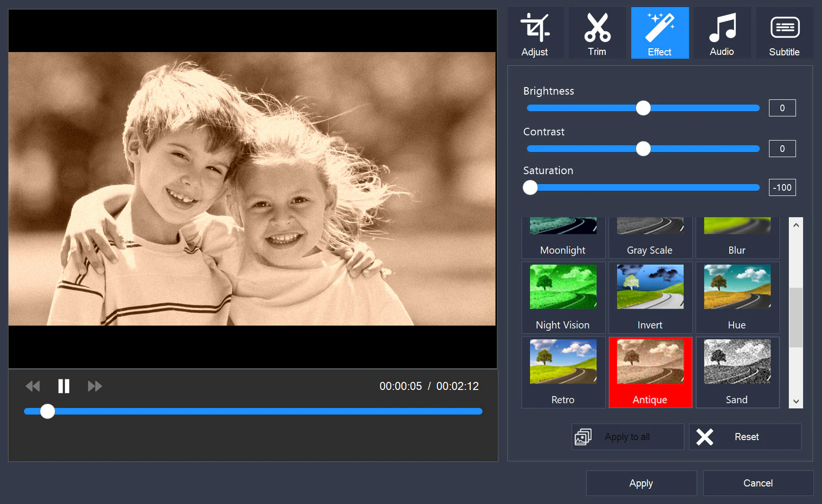Click the Saturation value field showing -100
Image resolution: width=822 pixels, height=504 pixels.
782,187
